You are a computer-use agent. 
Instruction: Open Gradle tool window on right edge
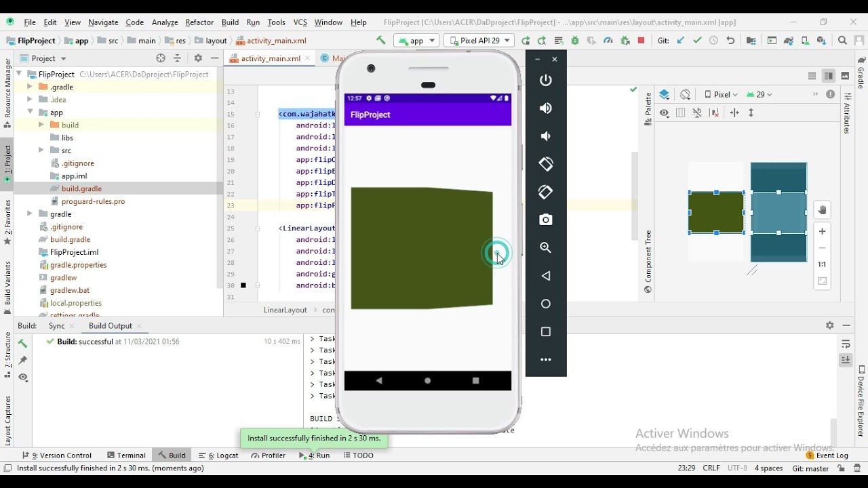click(x=861, y=73)
